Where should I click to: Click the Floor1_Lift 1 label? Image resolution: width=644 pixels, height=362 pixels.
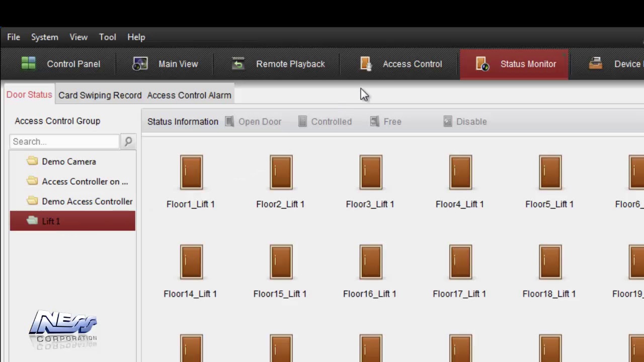[x=191, y=204]
